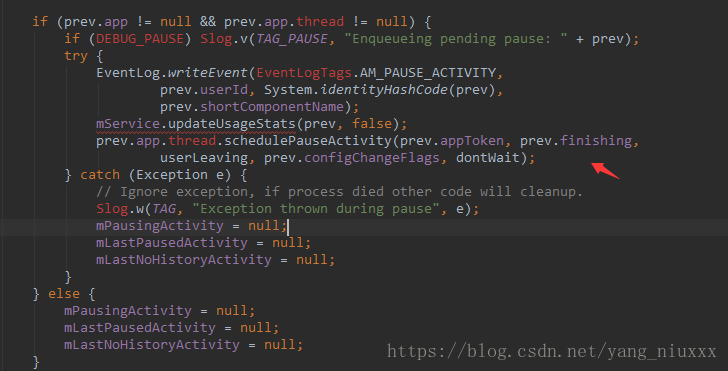
Task: Click the AM_PAUSE_ACTIVITY constant
Action: pyautogui.click(x=427, y=73)
